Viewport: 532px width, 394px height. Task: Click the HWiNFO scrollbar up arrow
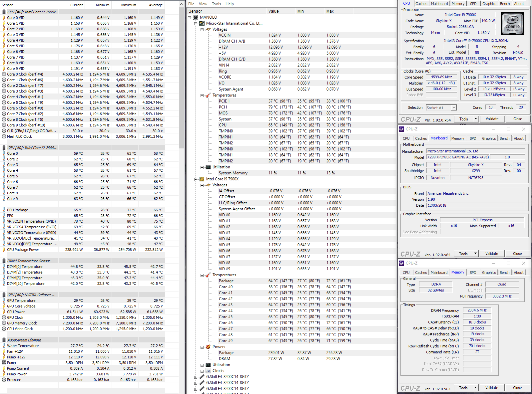[182, 4]
